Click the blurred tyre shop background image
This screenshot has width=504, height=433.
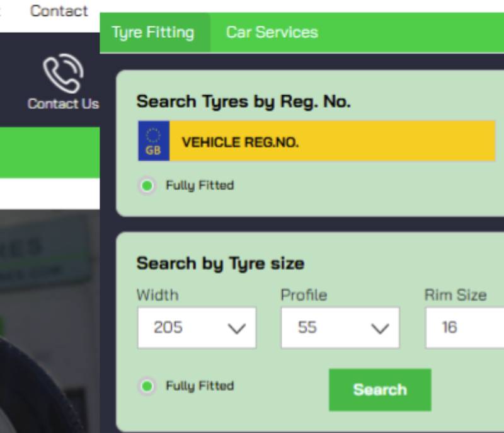click(x=50, y=321)
